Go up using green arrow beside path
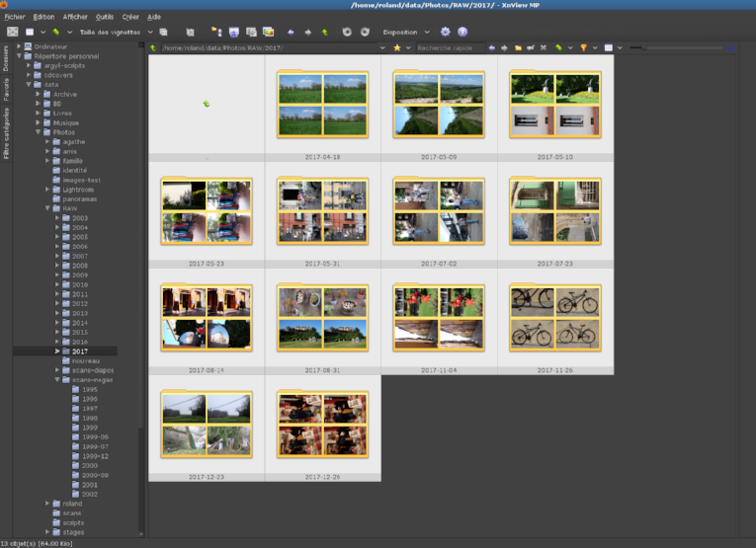756x548 pixels. pyautogui.click(x=154, y=47)
